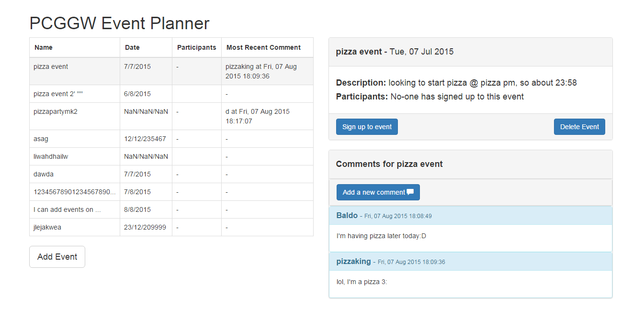This screenshot has width=644, height=330.
Task: Click the Delete Event button
Action: click(579, 127)
